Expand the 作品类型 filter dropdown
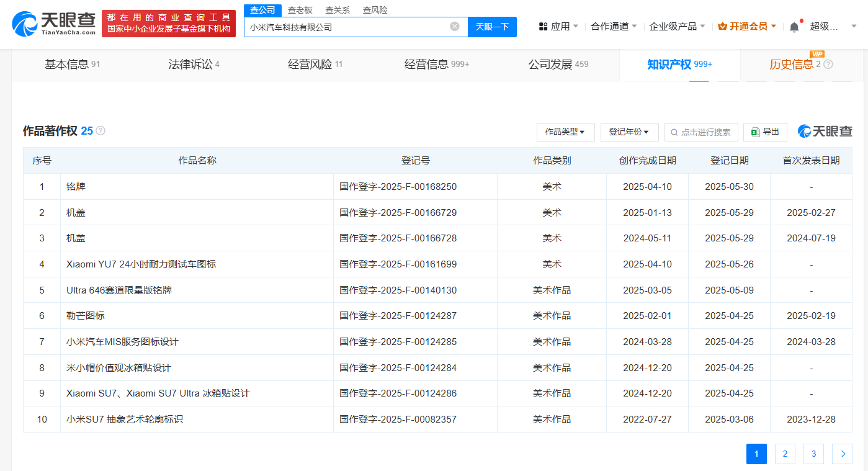Screen dimensions: 868x471 pos(565,132)
